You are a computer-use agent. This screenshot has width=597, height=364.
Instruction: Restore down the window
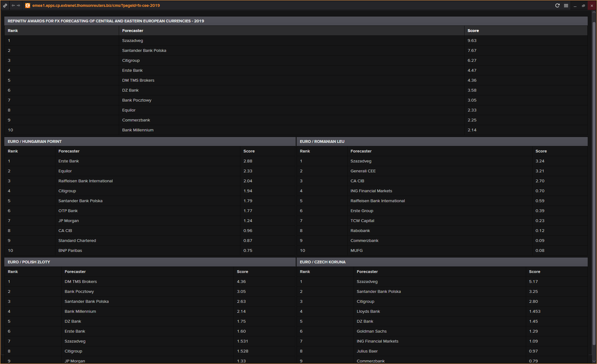pos(583,6)
